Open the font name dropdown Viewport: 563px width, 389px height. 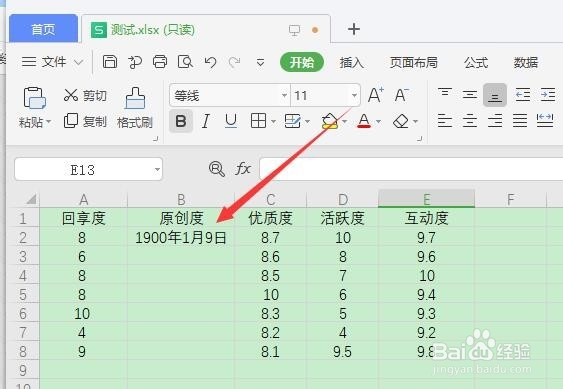(x=284, y=95)
